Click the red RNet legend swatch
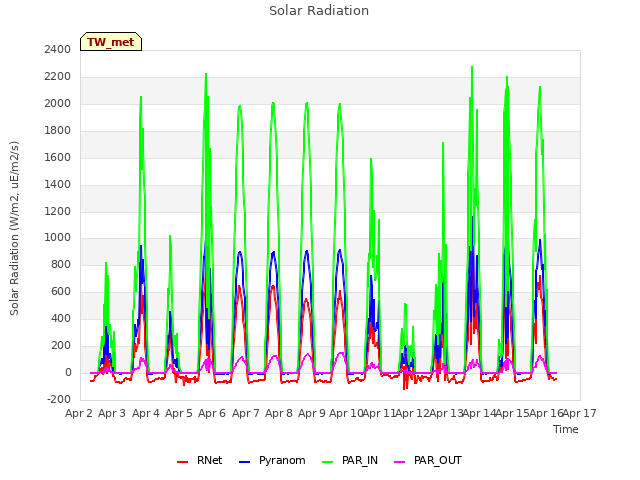This screenshot has height=480, width=640. [182, 462]
